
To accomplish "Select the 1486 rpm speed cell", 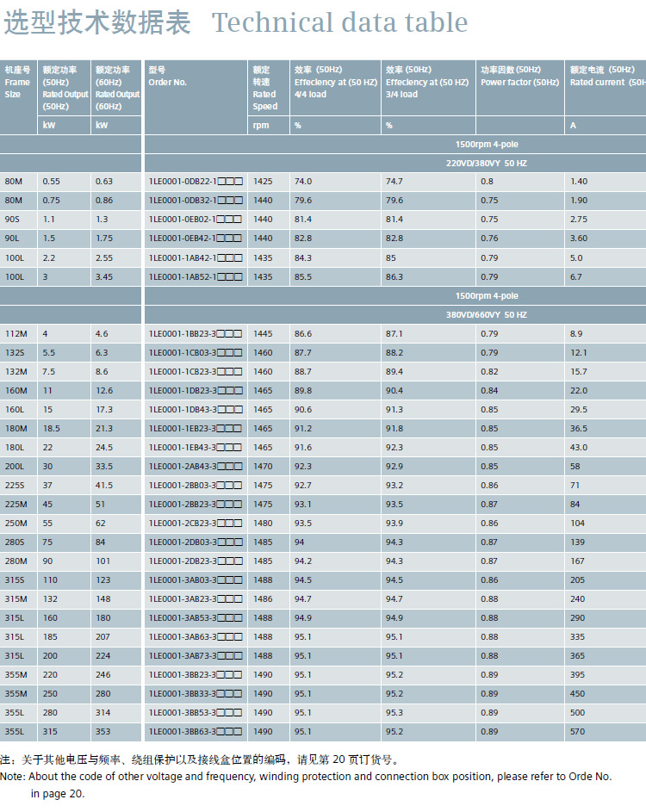I will 263,599.
